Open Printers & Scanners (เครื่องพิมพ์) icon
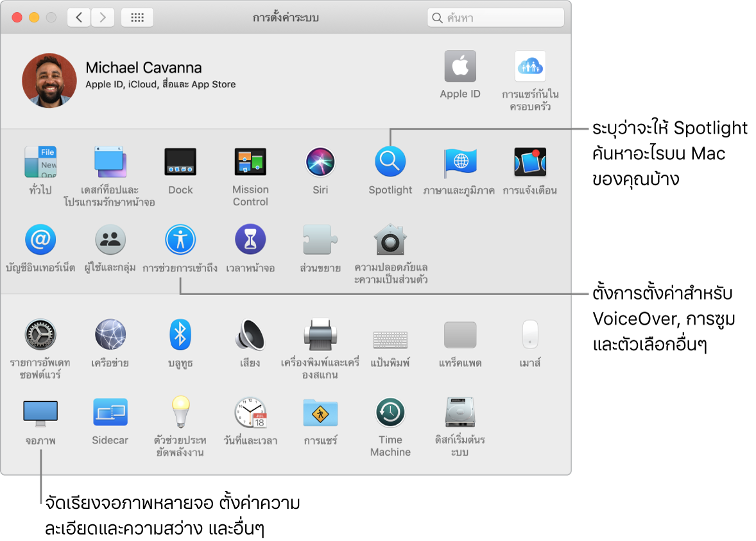 coord(320,334)
